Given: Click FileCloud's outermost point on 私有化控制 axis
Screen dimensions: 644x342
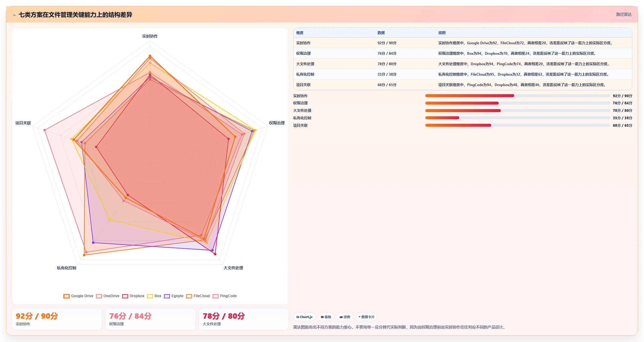Looking at the screenshot, I should tap(84, 255).
